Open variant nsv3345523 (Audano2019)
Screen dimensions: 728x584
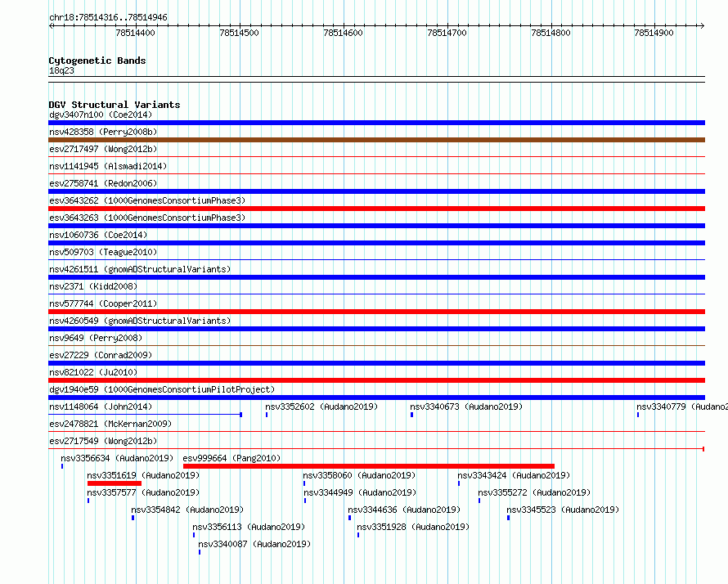[564, 510]
